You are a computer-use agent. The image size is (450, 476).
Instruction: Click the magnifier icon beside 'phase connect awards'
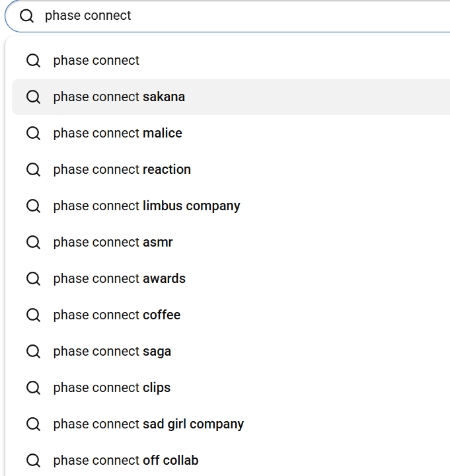coord(33,279)
